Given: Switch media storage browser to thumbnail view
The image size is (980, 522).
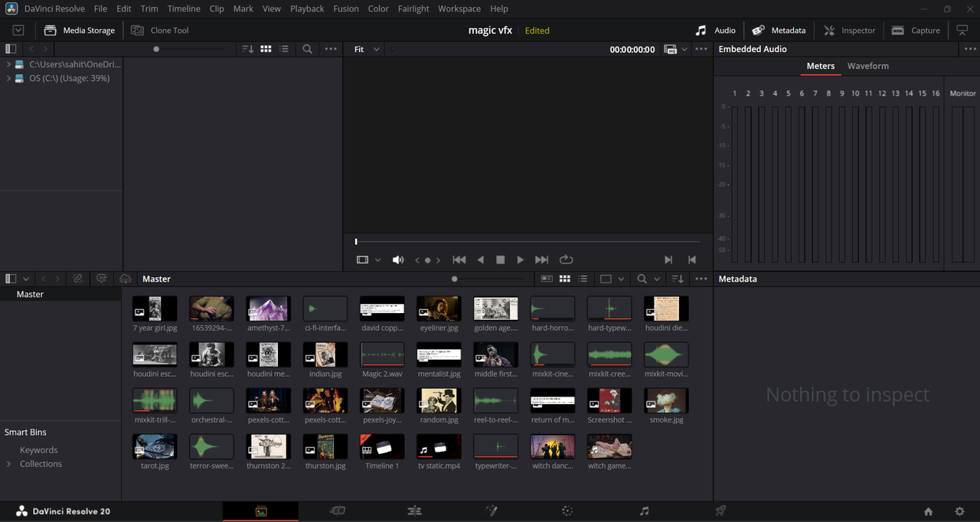Looking at the screenshot, I should [x=266, y=49].
